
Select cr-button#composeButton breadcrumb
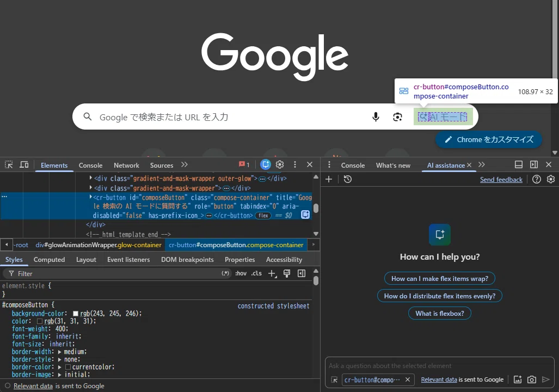pos(236,245)
